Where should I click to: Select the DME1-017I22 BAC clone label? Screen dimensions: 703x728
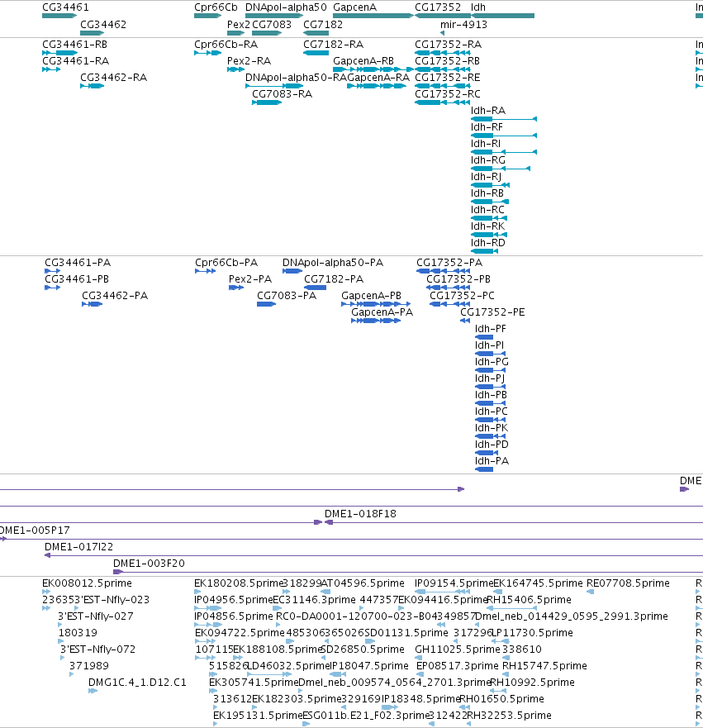78,547
